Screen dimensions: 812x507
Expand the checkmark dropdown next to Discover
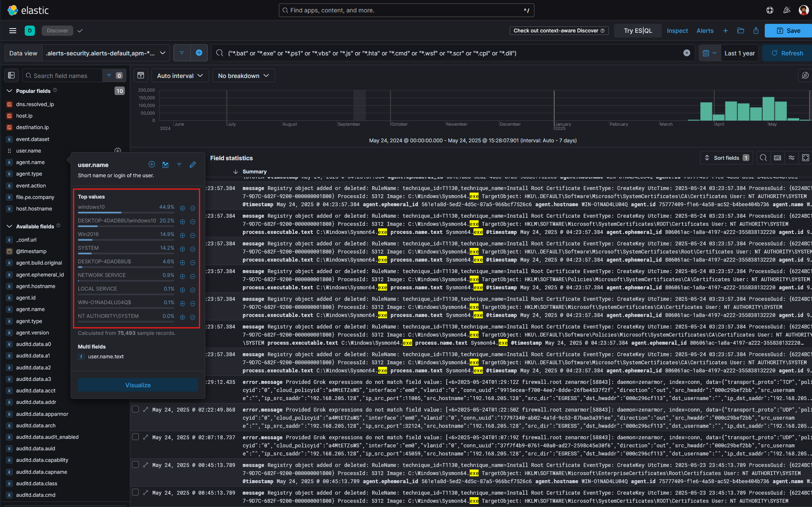(80, 31)
